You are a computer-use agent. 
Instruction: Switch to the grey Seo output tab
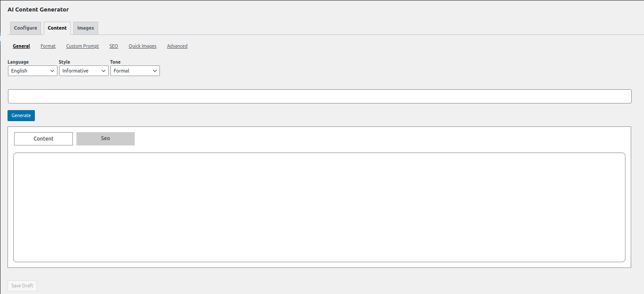coord(106,138)
